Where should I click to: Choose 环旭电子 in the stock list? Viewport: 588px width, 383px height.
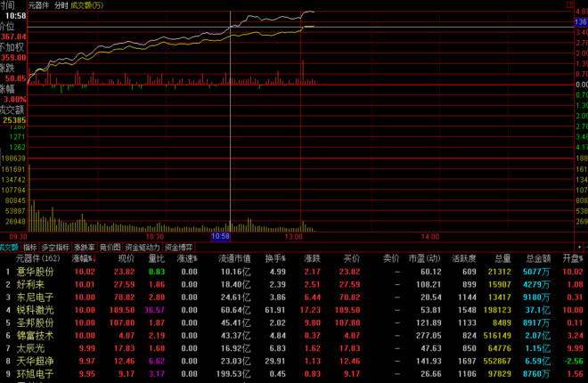click(35, 373)
